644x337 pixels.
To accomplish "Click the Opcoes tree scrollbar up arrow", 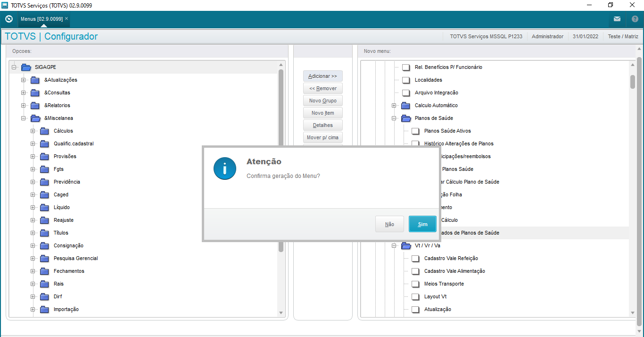I will pyautogui.click(x=281, y=64).
